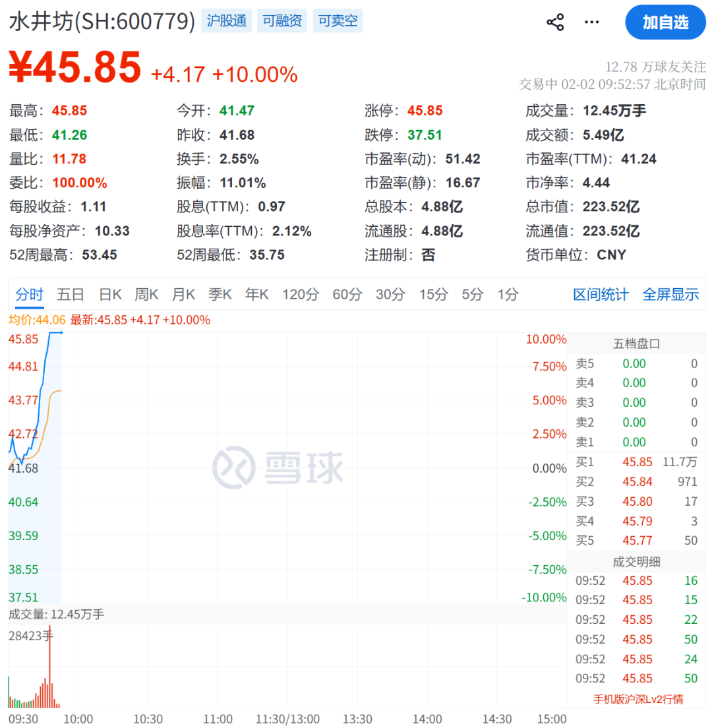This screenshot has height=728, width=712.
Task: Switch to the 五日 chart view
Action: tap(70, 295)
